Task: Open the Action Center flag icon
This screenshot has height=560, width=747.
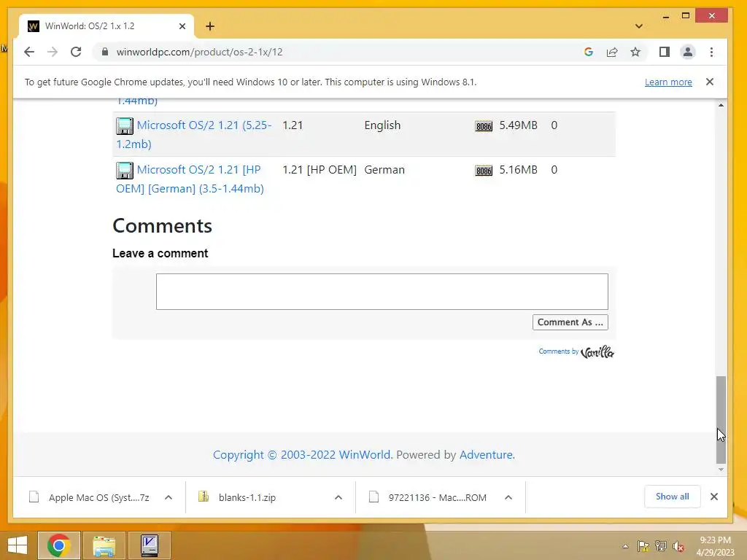Action: coord(643,546)
